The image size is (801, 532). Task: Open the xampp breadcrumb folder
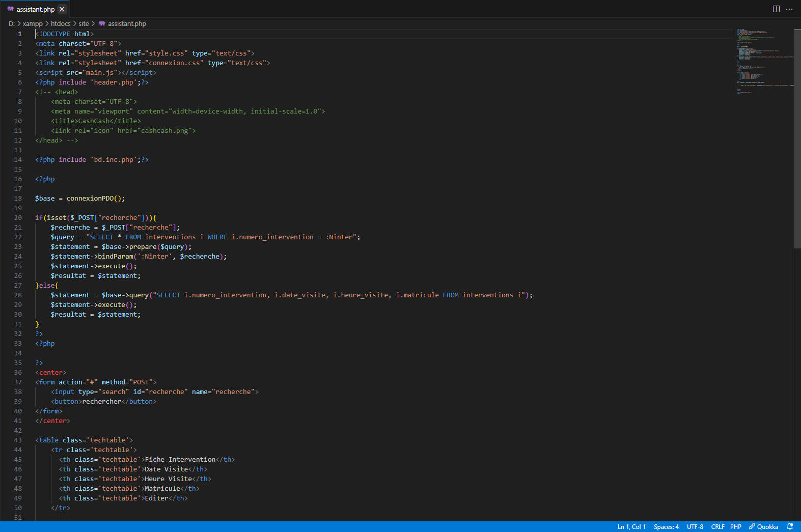click(33, 23)
